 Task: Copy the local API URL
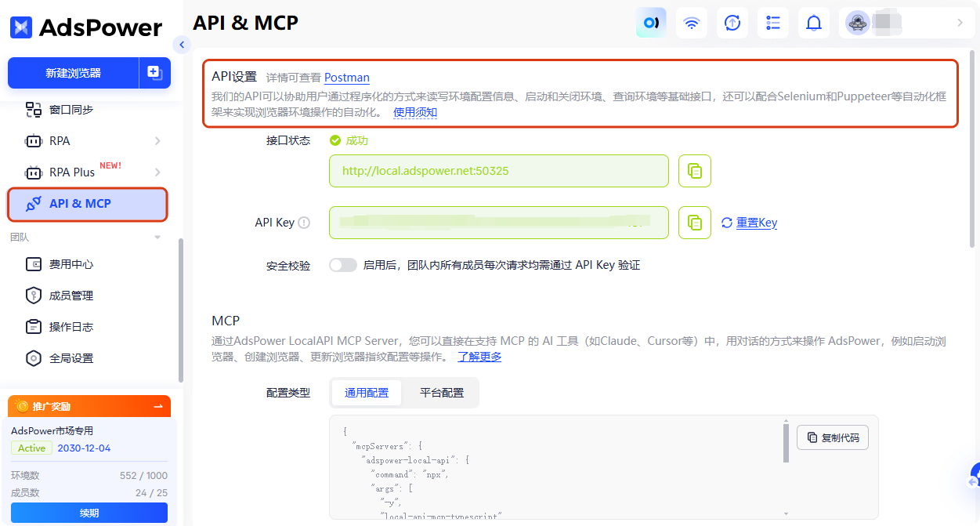pyautogui.click(x=695, y=171)
